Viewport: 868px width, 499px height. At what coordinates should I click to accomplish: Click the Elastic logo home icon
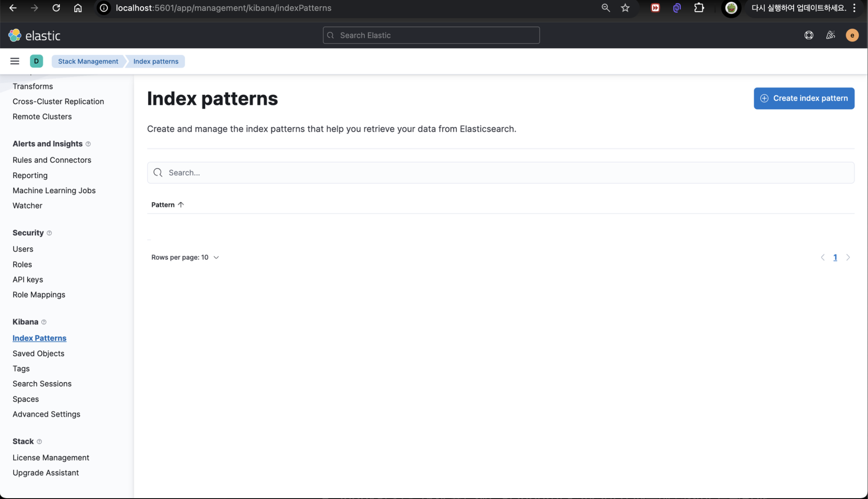[15, 36]
